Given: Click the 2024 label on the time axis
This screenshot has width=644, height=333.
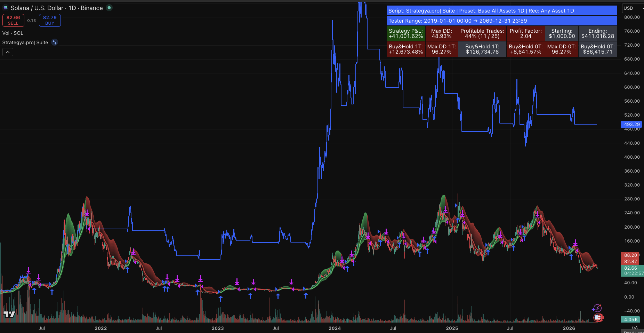Looking at the screenshot, I should [x=335, y=328].
